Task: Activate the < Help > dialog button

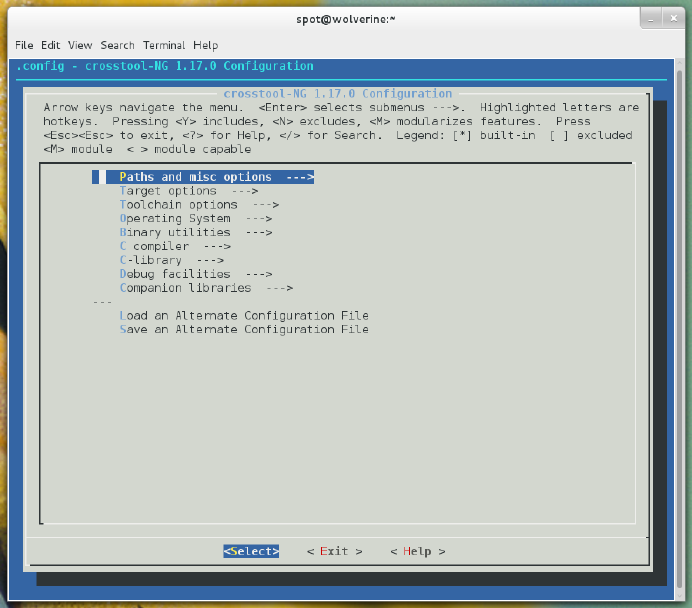Action: [x=417, y=551]
